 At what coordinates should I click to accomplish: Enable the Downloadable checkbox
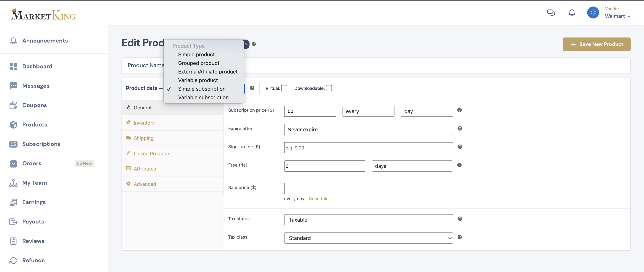click(329, 88)
